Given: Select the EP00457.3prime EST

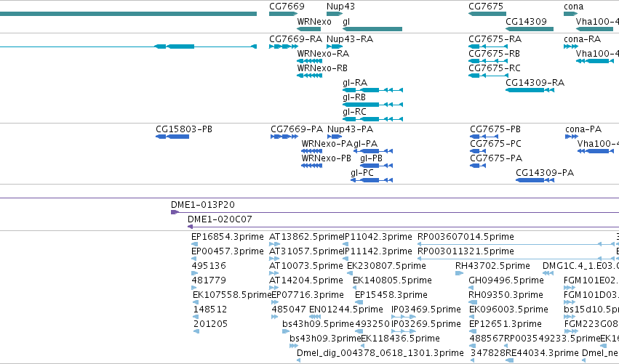Looking at the screenshot, I should coord(195,259).
